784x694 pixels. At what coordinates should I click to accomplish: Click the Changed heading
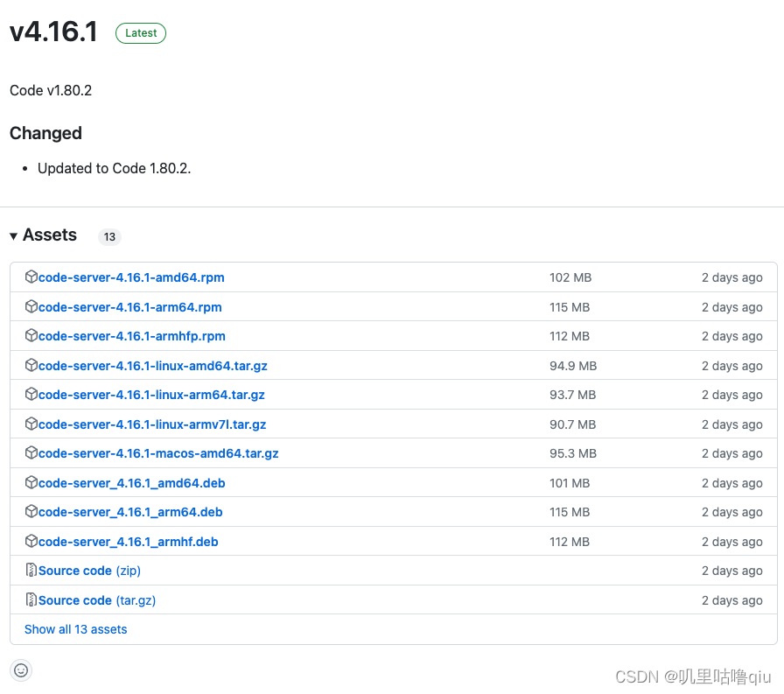pyautogui.click(x=45, y=133)
